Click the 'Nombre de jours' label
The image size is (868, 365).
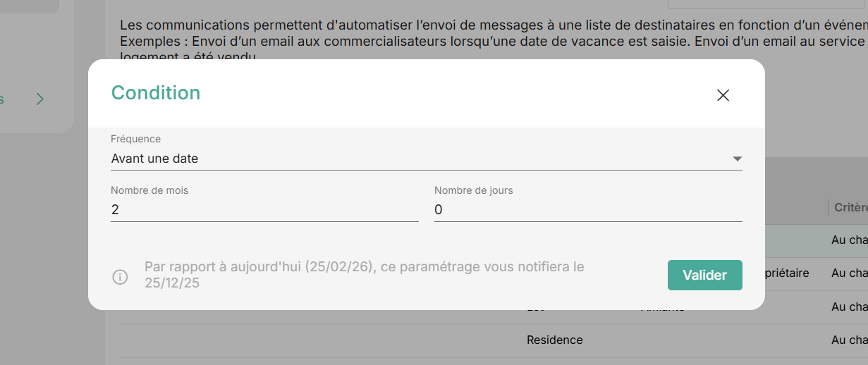[x=473, y=190]
